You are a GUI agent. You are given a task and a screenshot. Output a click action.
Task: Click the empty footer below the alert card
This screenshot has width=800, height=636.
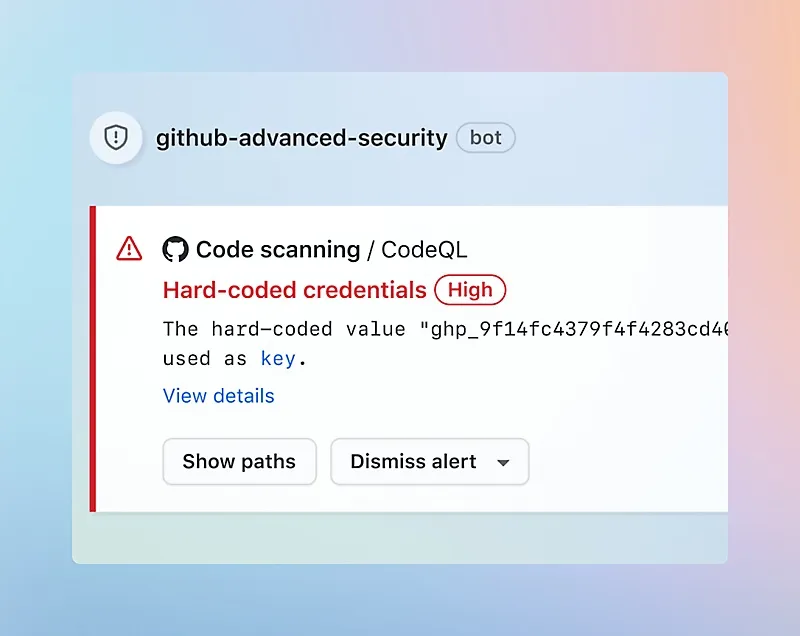[400, 538]
